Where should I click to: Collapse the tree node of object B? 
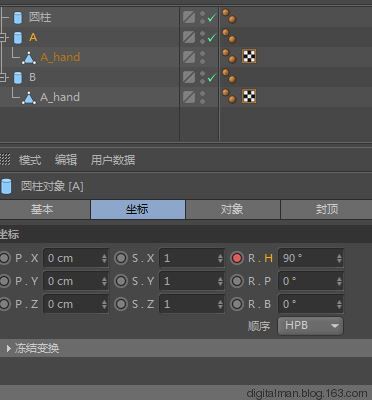coord(3,77)
